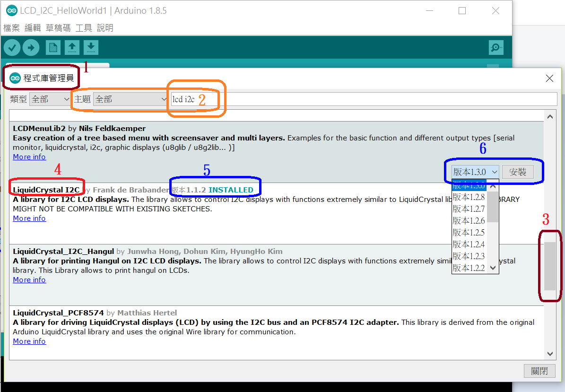Open the 說明 menu

pyautogui.click(x=105, y=28)
